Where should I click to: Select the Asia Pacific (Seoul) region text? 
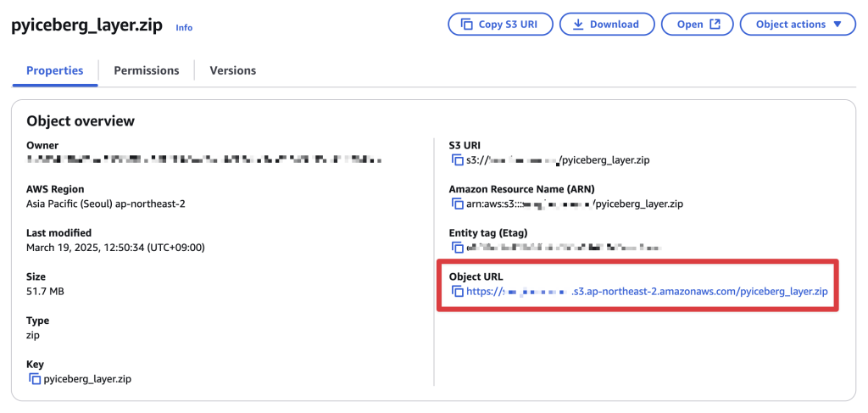[106, 204]
